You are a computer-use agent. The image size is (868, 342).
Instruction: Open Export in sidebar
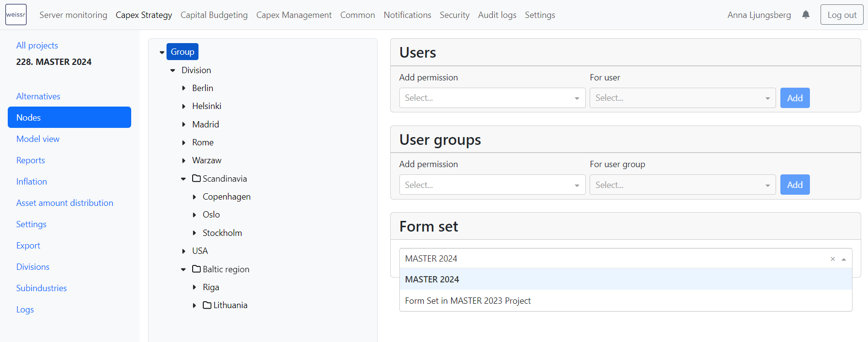point(28,245)
